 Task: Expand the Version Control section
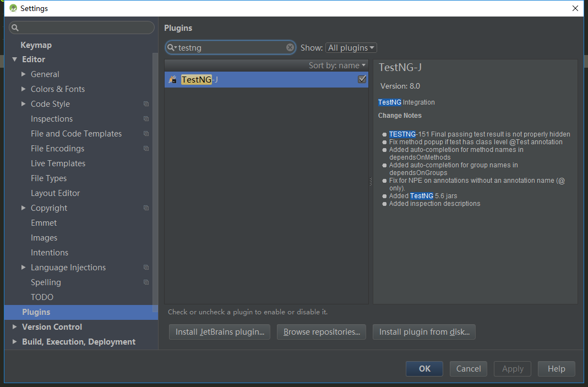(15, 326)
